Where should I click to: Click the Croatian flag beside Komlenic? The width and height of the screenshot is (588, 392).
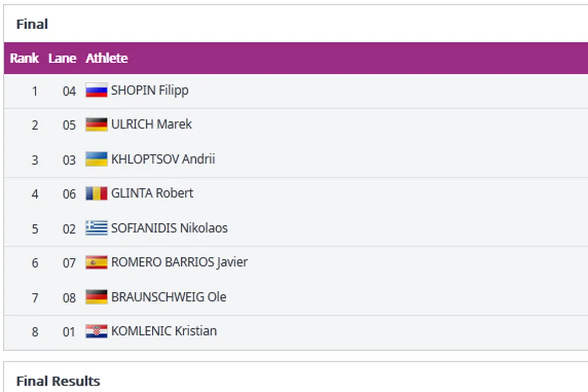pyautogui.click(x=96, y=331)
